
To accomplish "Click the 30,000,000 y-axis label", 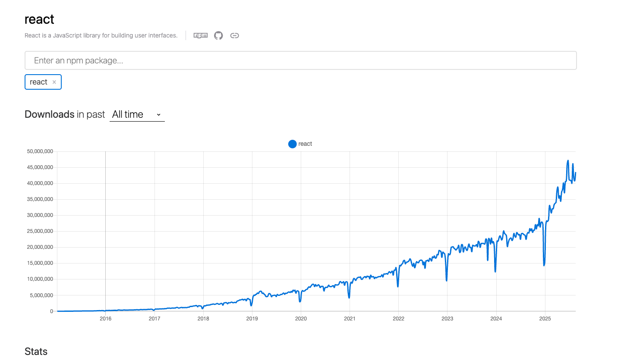I will (x=40, y=215).
